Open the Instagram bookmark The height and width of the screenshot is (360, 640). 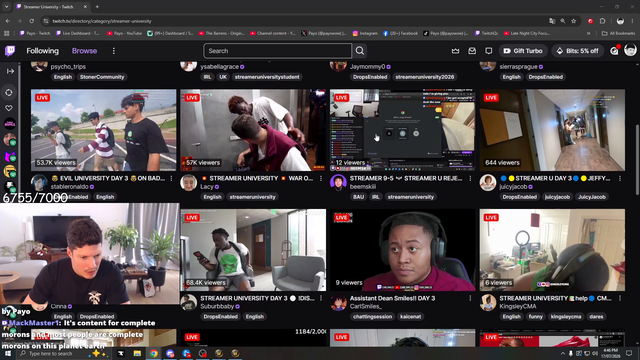point(365,33)
